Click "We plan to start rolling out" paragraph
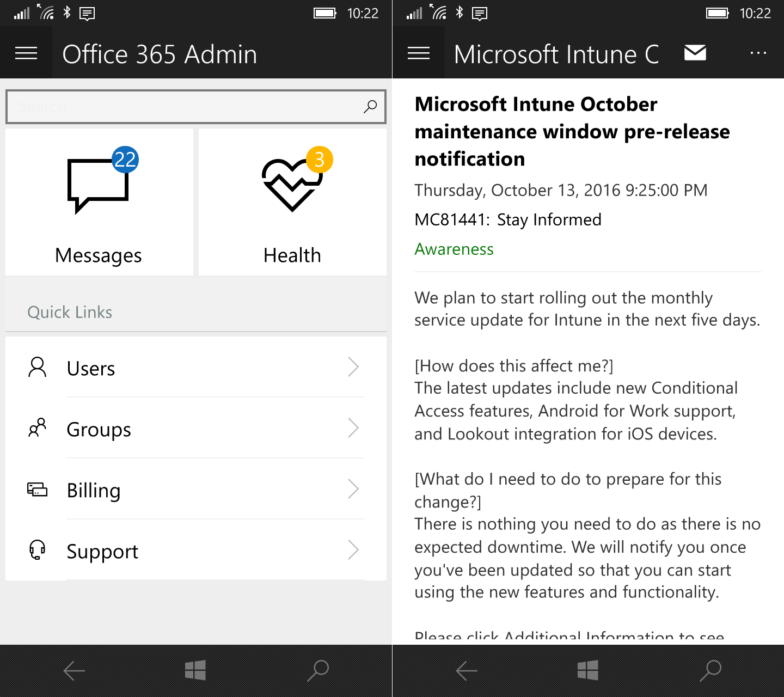Viewport: 784px width, 697px height. tap(587, 309)
